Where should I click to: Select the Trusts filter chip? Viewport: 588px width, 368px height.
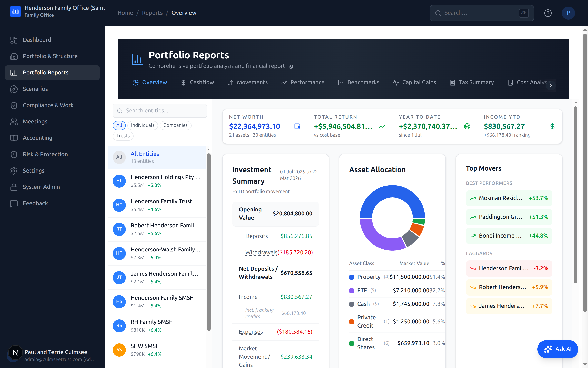123,136
